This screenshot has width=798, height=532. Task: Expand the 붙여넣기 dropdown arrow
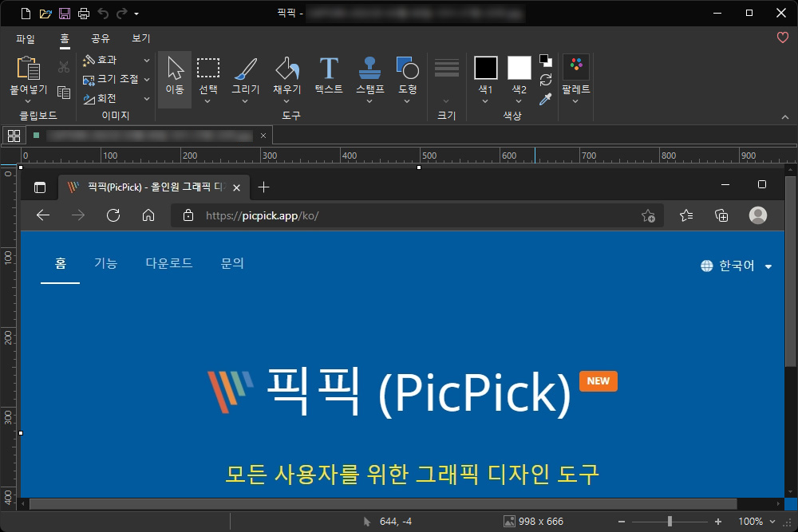29,101
